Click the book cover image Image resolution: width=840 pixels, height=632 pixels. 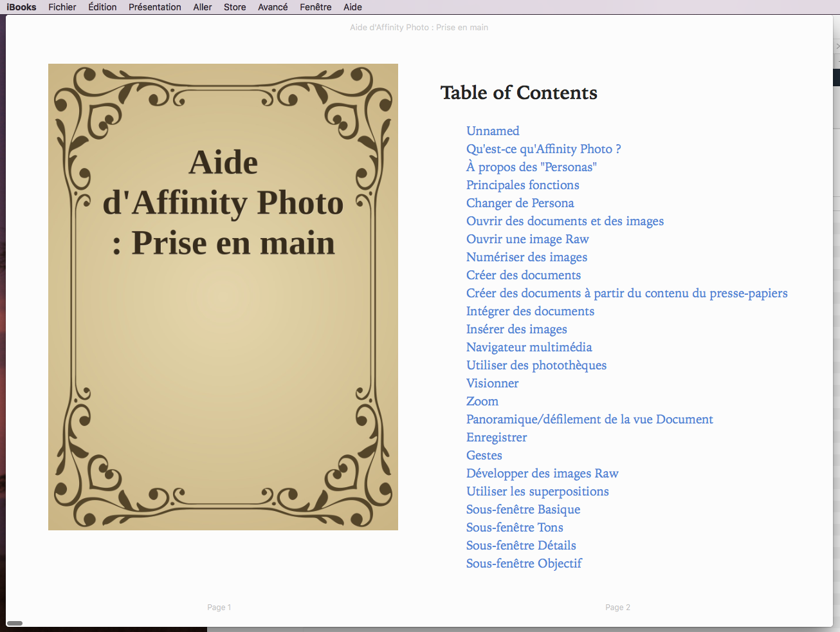click(x=223, y=297)
